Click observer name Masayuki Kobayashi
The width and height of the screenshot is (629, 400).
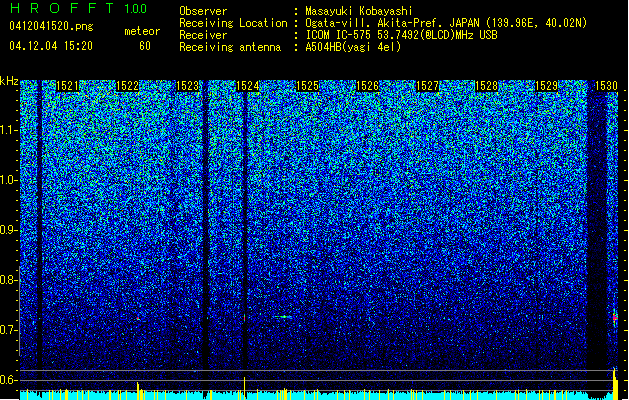click(x=359, y=11)
